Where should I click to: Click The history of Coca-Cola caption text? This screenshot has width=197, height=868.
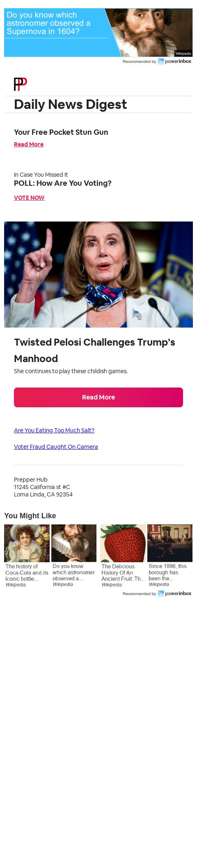point(27,573)
